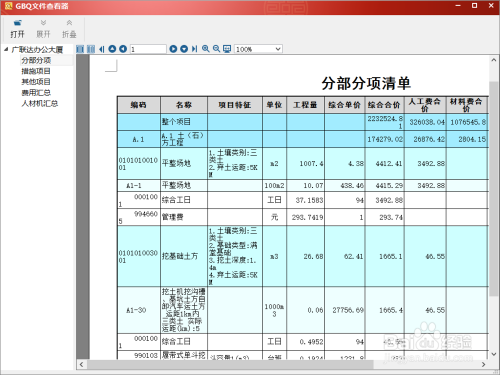The width and height of the screenshot is (500, 375).
Task: Click the 名称 column header
Action: click(184, 105)
